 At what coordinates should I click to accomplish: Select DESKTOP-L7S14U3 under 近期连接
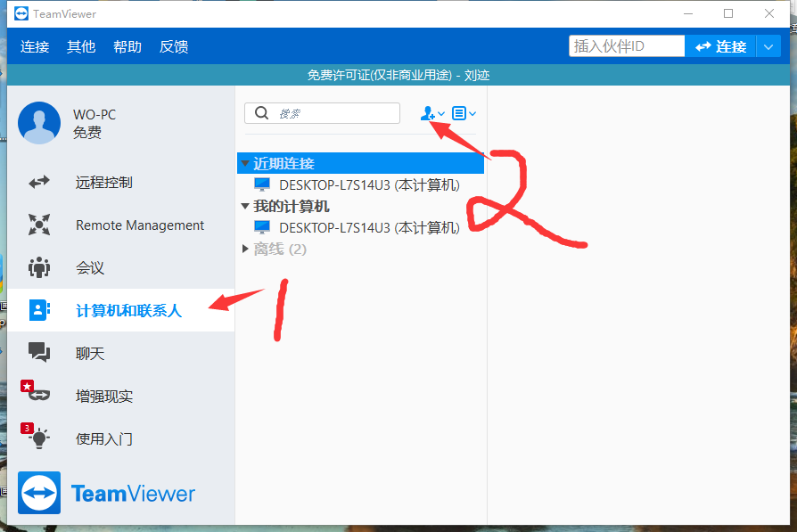coord(360,184)
